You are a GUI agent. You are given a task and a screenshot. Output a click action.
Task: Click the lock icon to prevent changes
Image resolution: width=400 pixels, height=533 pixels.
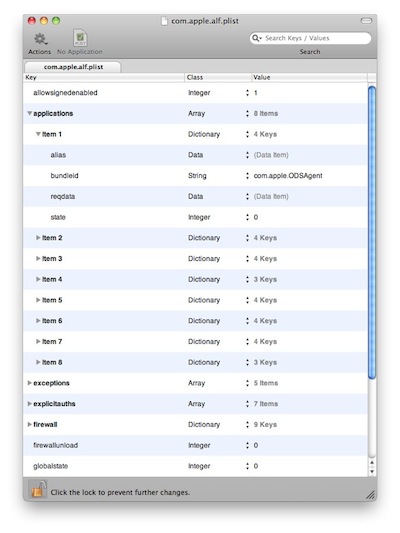coord(38,490)
